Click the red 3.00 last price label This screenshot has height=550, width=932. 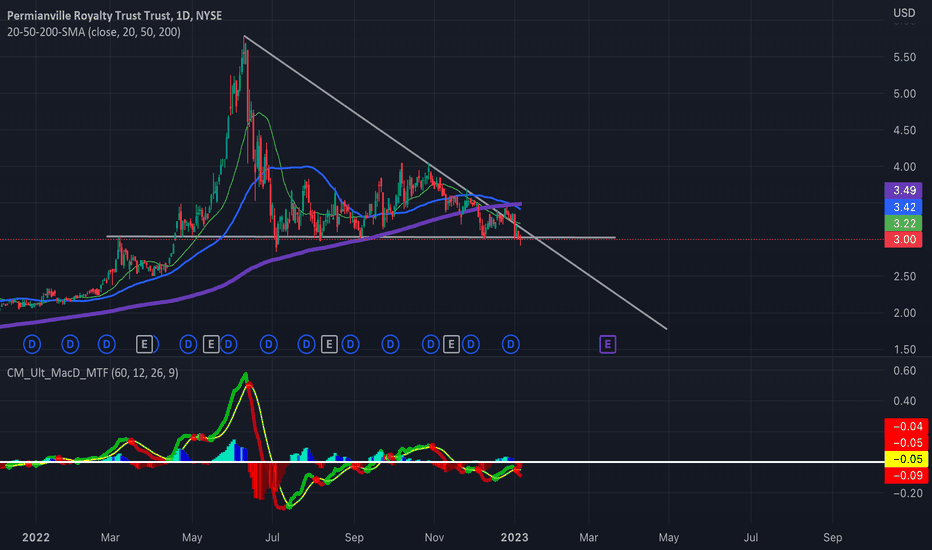click(x=903, y=240)
